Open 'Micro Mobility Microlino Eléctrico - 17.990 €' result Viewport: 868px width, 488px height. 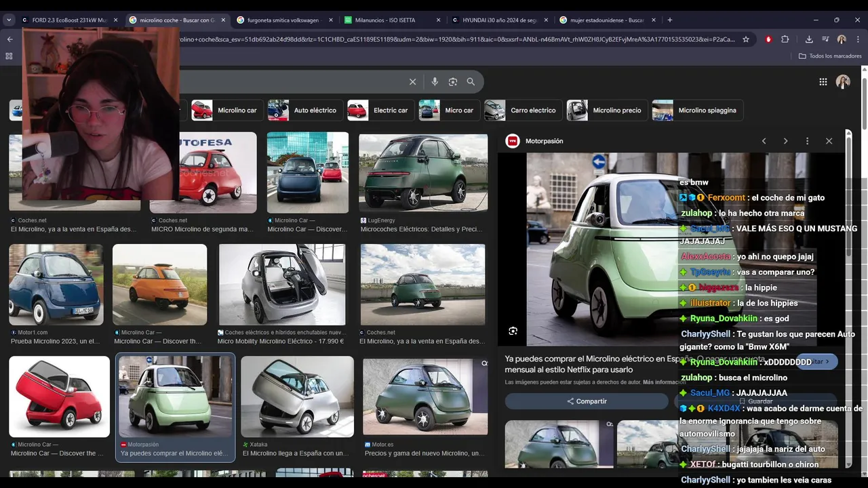(281, 341)
